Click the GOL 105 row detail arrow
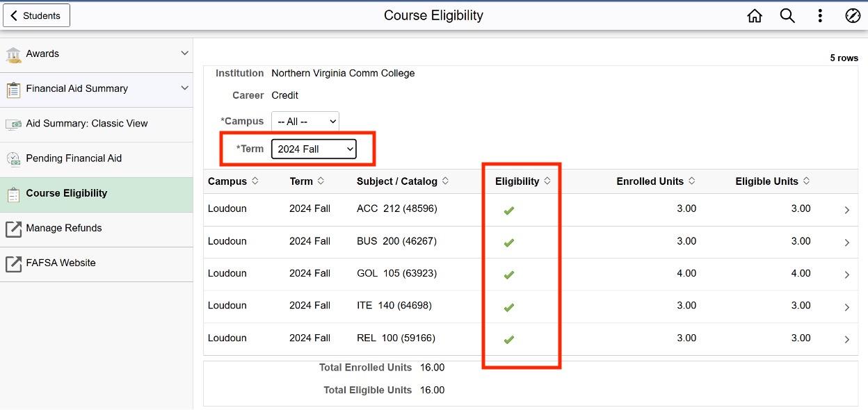Viewport: 868px width, 410px height. point(846,274)
